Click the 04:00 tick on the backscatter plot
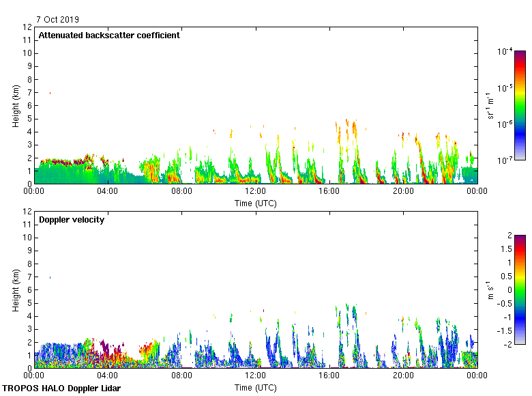 coord(108,193)
